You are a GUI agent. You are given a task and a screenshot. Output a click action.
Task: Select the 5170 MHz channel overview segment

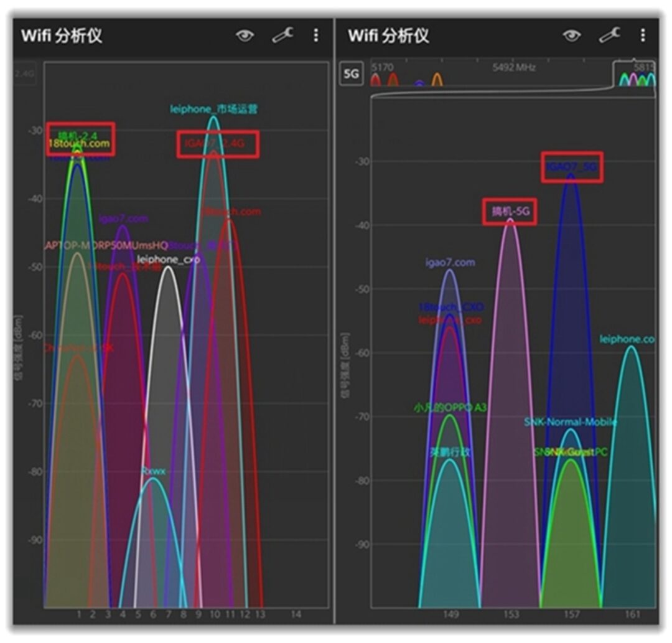(381, 67)
